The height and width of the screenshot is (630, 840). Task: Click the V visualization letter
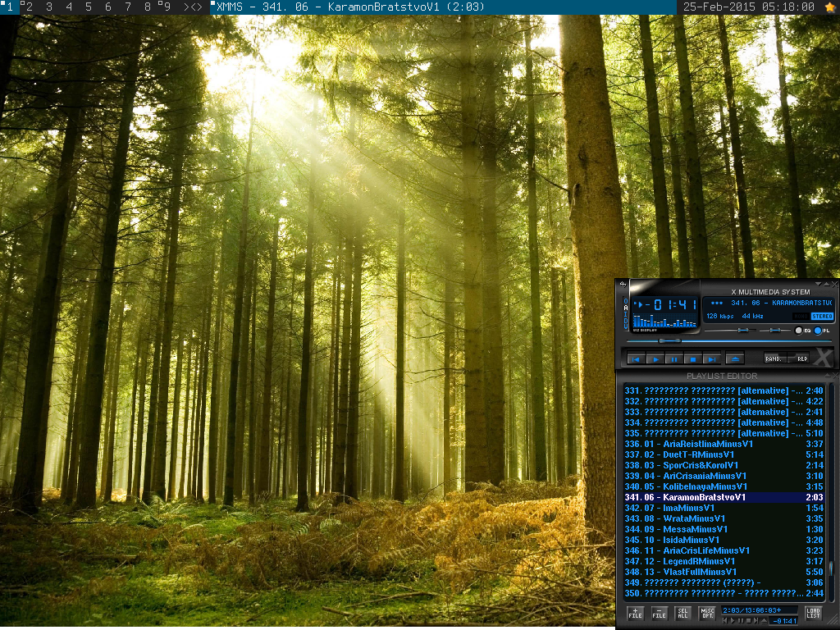(626, 326)
